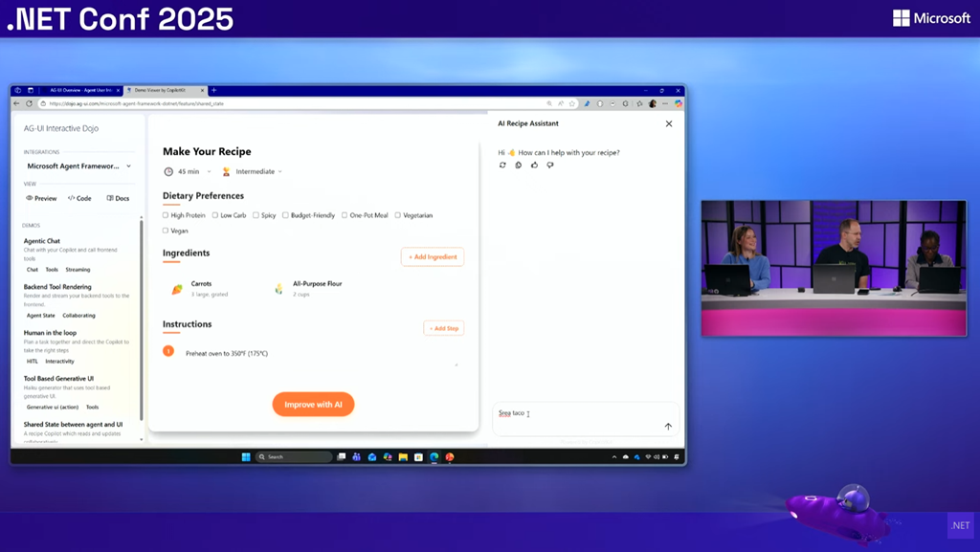Open the Agentic Chat demo

pyautogui.click(x=42, y=241)
